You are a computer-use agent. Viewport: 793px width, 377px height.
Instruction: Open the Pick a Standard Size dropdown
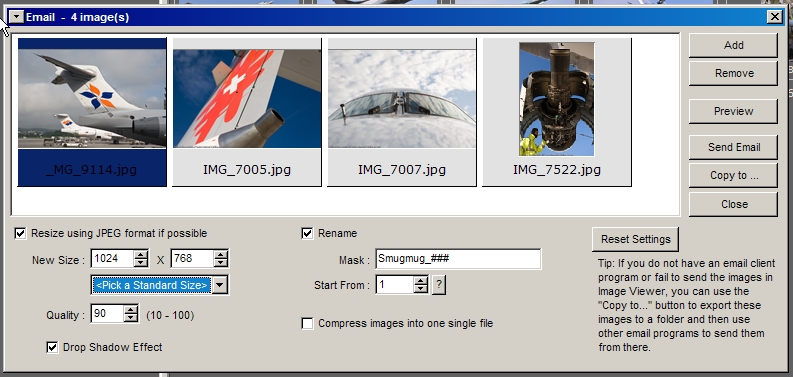point(219,285)
